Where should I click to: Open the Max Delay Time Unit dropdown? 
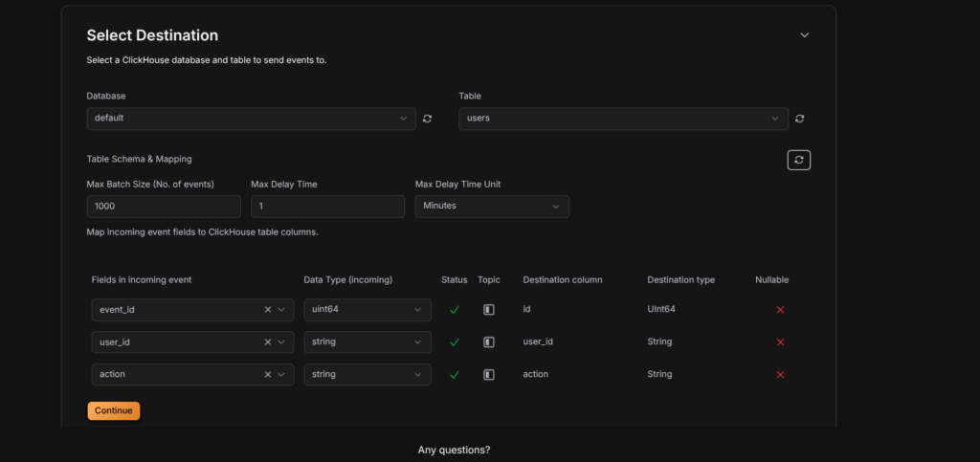pyautogui.click(x=491, y=206)
